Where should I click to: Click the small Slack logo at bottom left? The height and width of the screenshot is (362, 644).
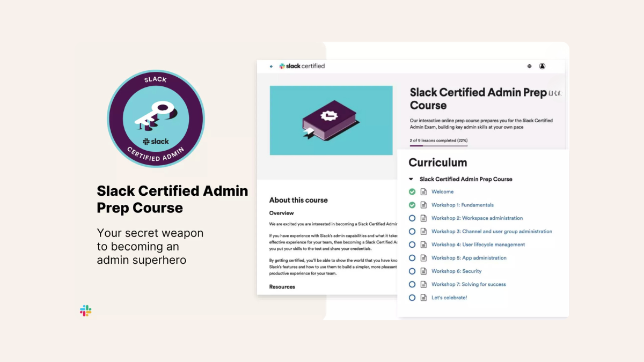tap(86, 311)
